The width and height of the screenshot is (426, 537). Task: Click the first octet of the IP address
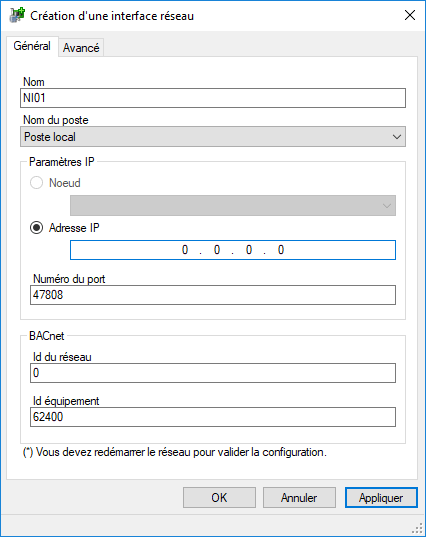185,250
